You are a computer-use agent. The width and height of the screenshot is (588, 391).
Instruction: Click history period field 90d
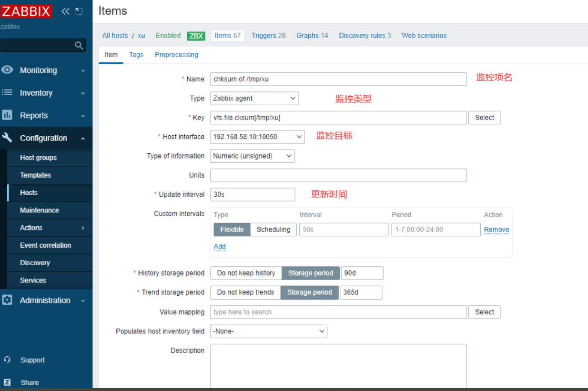click(362, 273)
